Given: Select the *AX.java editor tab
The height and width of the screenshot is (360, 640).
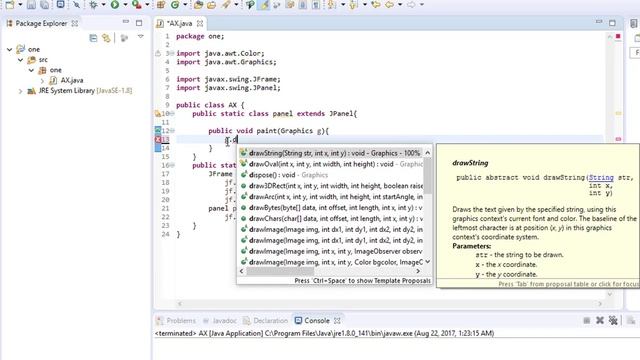Looking at the screenshot, I should (180, 23).
